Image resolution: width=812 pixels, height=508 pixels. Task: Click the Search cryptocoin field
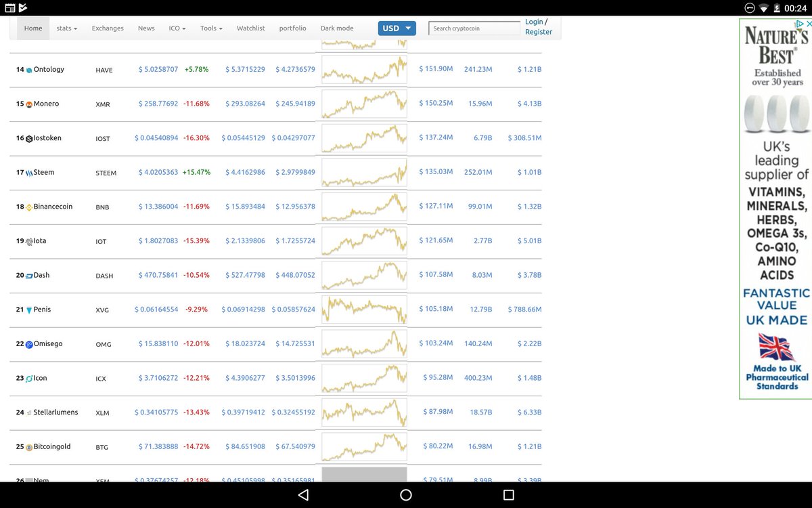coord(474,28)
